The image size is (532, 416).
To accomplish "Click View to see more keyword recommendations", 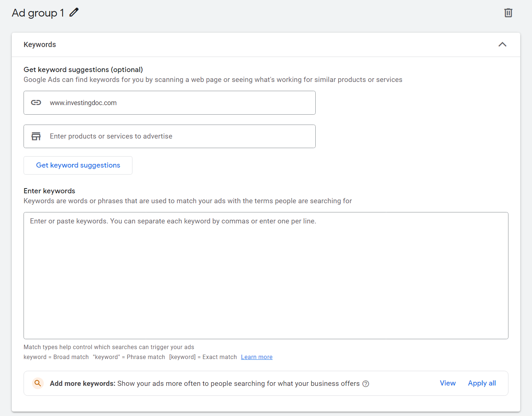I will click(x=448, y=383).
